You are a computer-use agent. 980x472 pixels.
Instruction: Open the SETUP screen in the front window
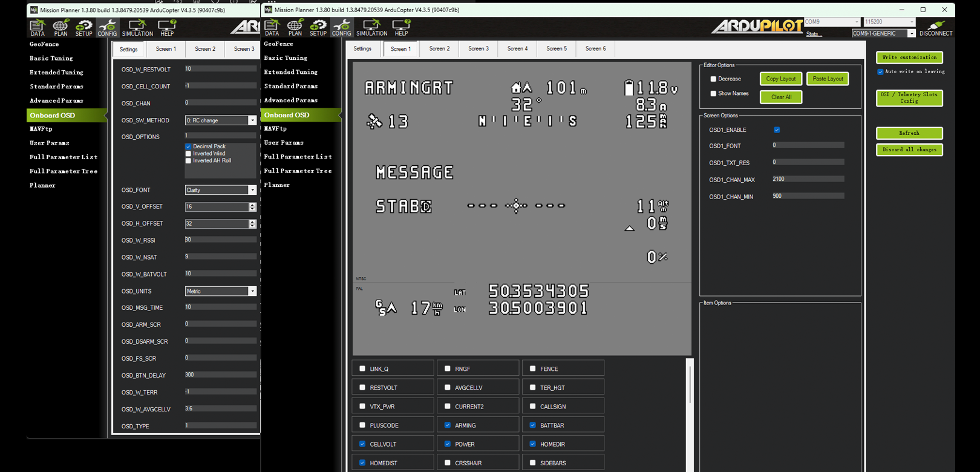tap(318, 27)
